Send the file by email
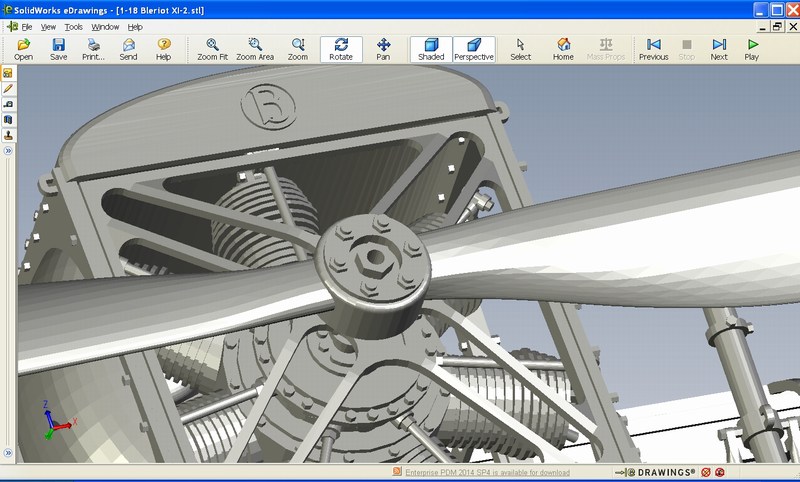Image resolution: width=800 pixels, height=482 pixels. pos(129,49)
